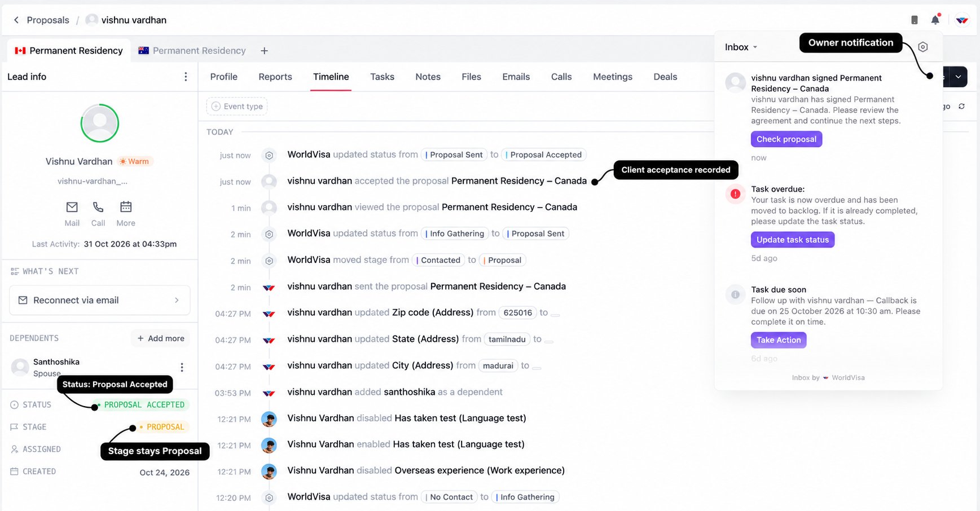The height and width of the screenshot is (511, 980).
Task: Open the Event type filter
Action: click(x=237, y=106)
